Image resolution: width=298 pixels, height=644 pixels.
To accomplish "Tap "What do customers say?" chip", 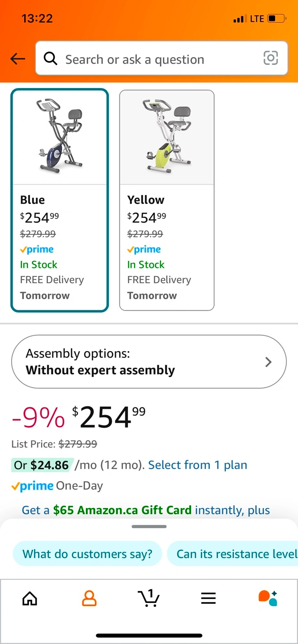I will click(x=87, y=554).
